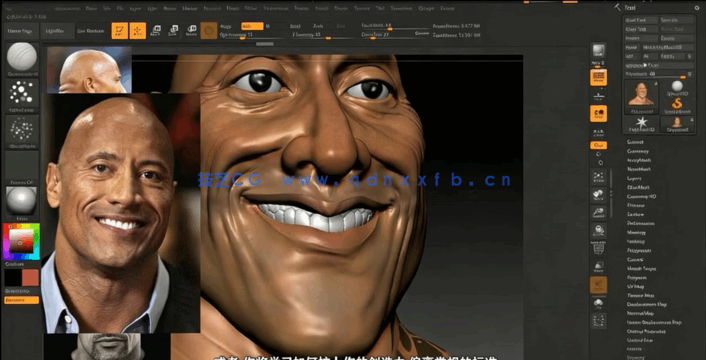Image resolution: width=706 pixels, height=360 pixels.
Task: Expand the Deformation subpalette
Action: [641, 223]
